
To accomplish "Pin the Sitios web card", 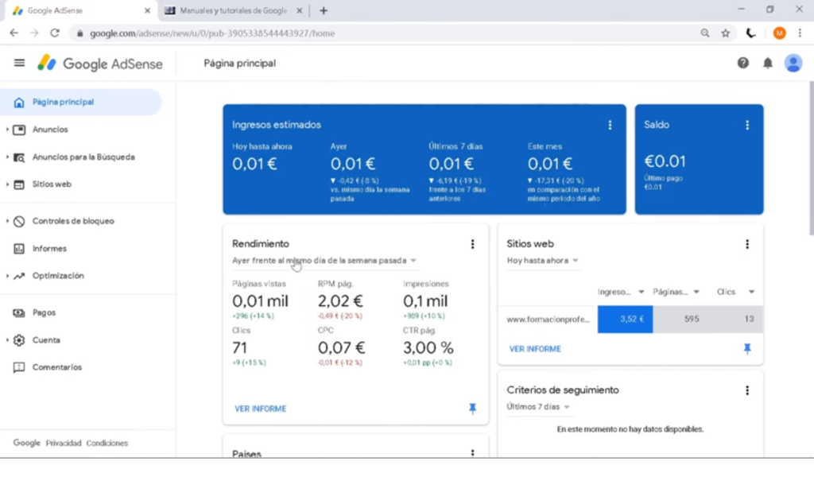I will (747, 349).
